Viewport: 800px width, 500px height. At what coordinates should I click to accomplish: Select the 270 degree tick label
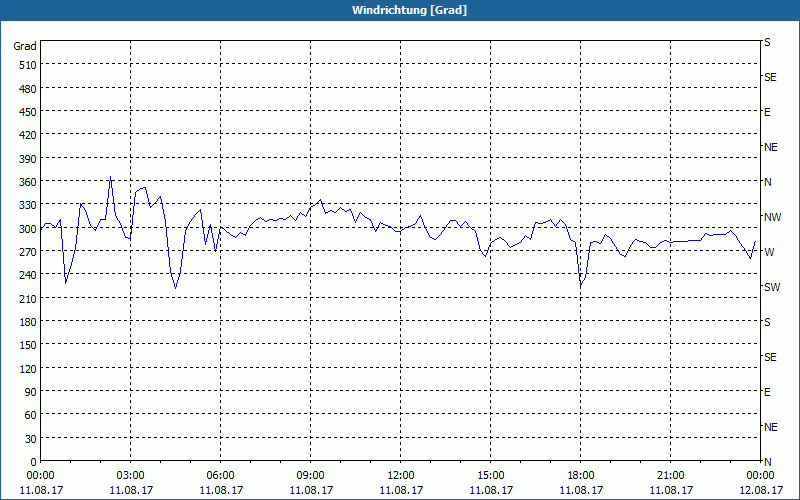(x=29, y=252)
